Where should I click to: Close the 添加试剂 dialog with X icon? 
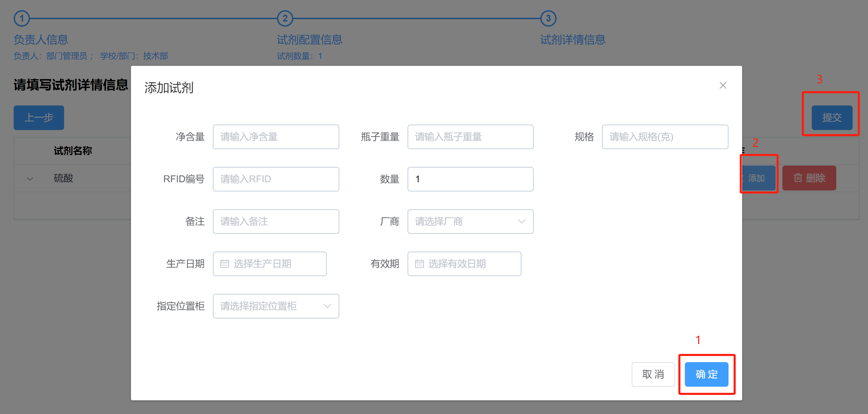point(723,85)
